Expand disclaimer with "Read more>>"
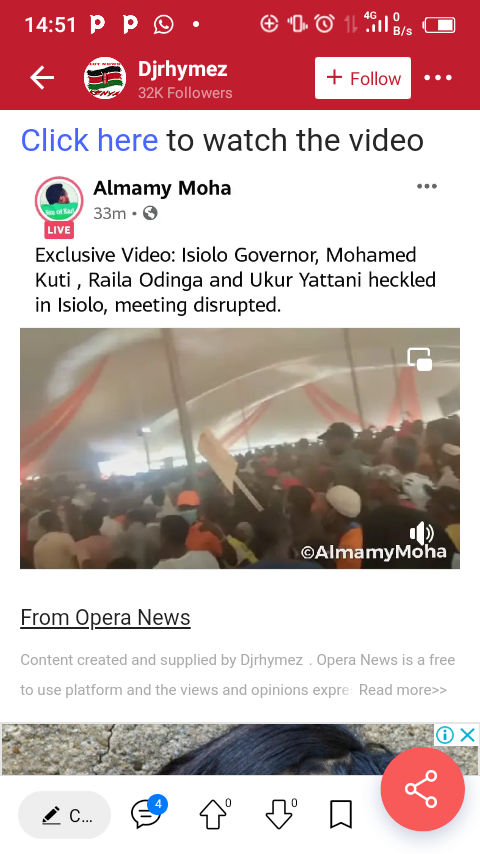 click(x=403, y=690)
